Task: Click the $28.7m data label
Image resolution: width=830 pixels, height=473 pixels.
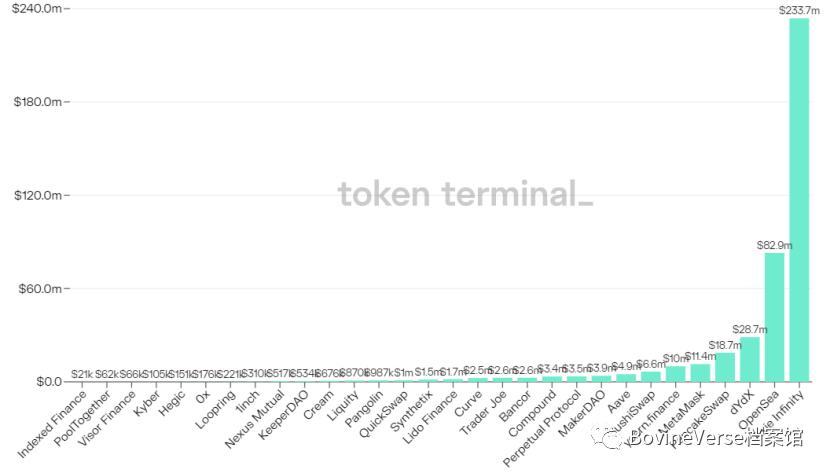Action: [x=749, y=329]
